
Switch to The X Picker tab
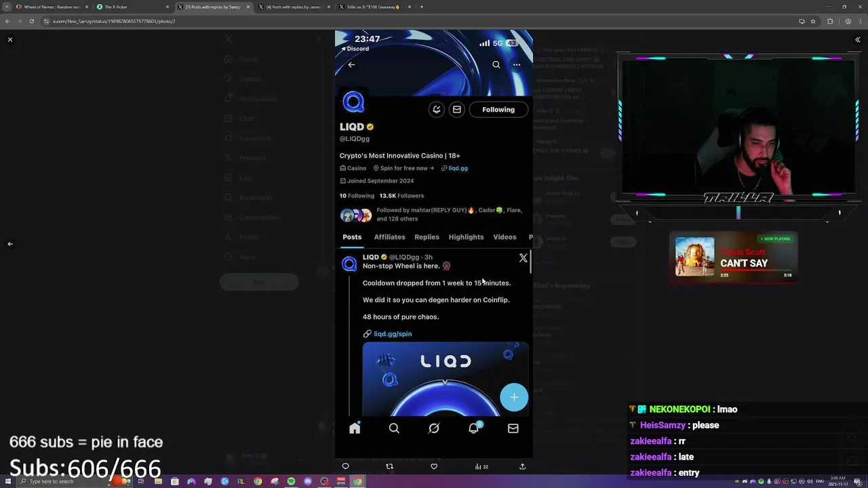pos(132,7)
